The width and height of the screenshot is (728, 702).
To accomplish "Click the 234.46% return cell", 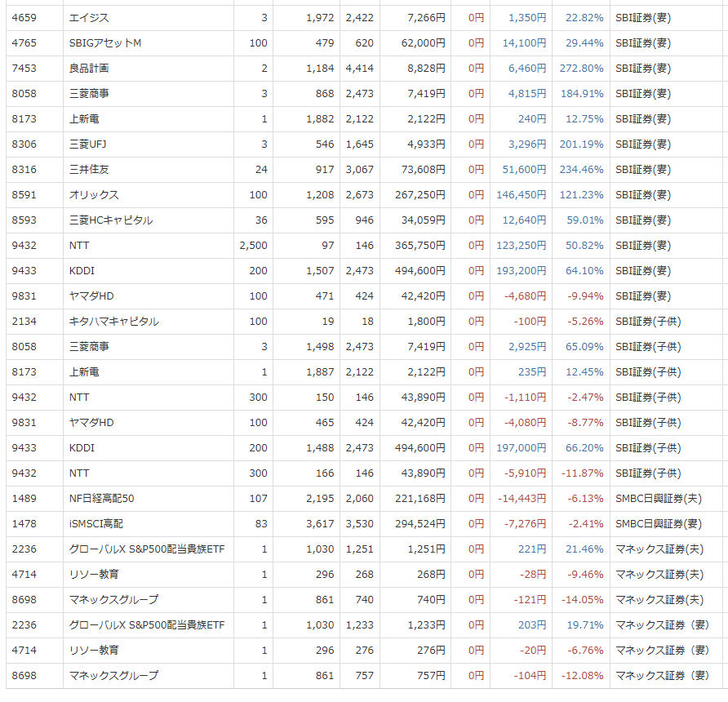I will [x=581, y=170].
